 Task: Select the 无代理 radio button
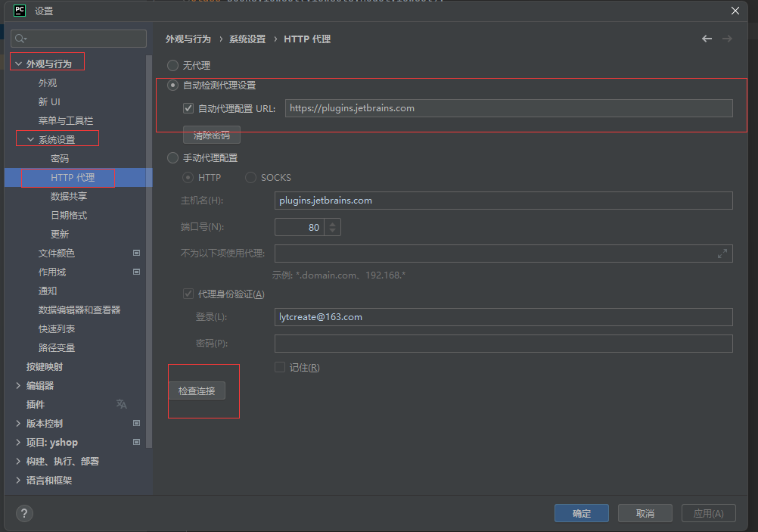click(172, 65)
